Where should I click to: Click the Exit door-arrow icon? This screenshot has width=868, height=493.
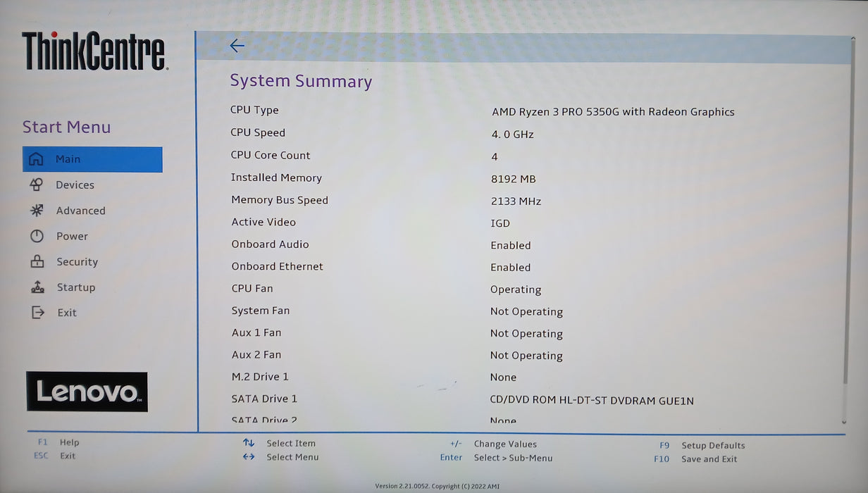pyautogui.click(x=38, y=312)
